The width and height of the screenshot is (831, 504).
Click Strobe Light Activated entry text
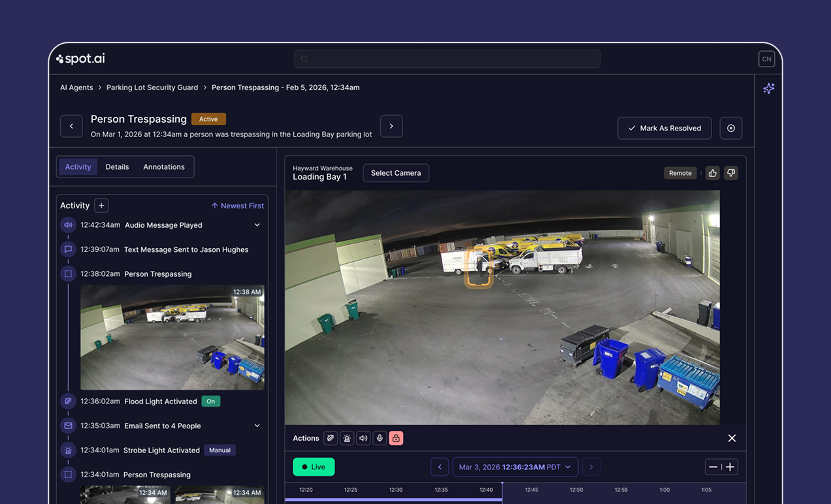[x=162, y=450]
